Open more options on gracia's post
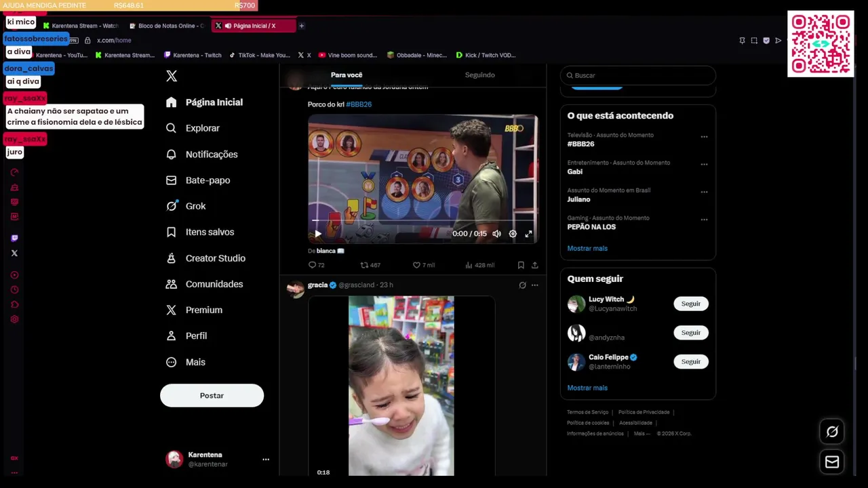Image resolution: width=868 pixels, height=488 pixels. [x=534, y=285]
